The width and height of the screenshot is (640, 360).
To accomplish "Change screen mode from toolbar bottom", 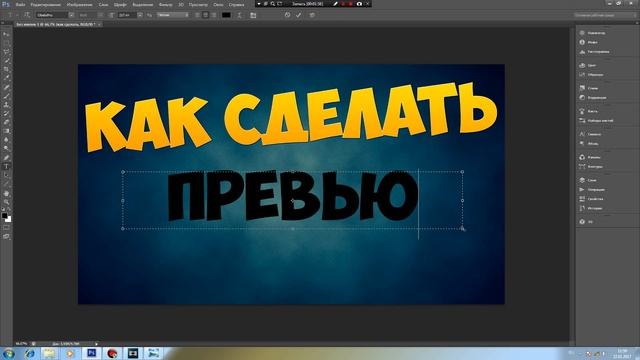I will (x=6, y=236).
